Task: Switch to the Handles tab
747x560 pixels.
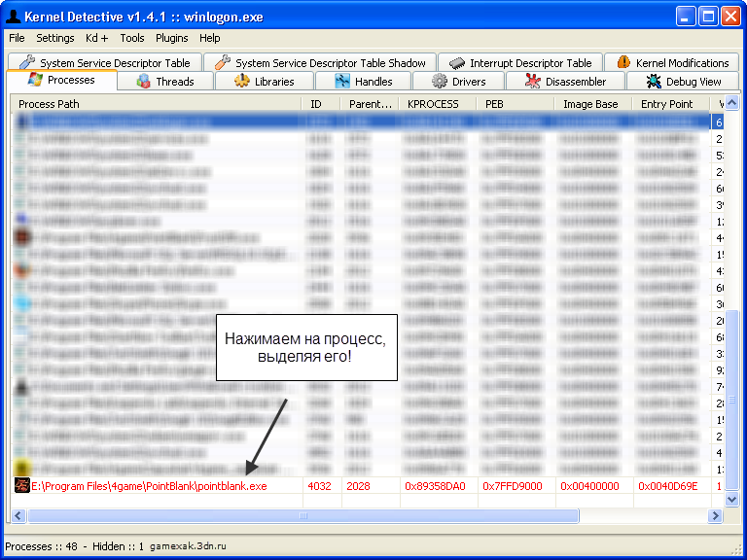Action: [x=363, y=82]
